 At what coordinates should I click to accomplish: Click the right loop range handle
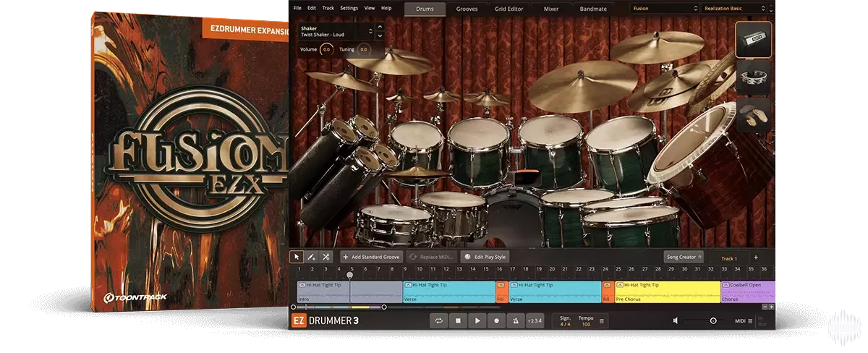coord(383,307)
